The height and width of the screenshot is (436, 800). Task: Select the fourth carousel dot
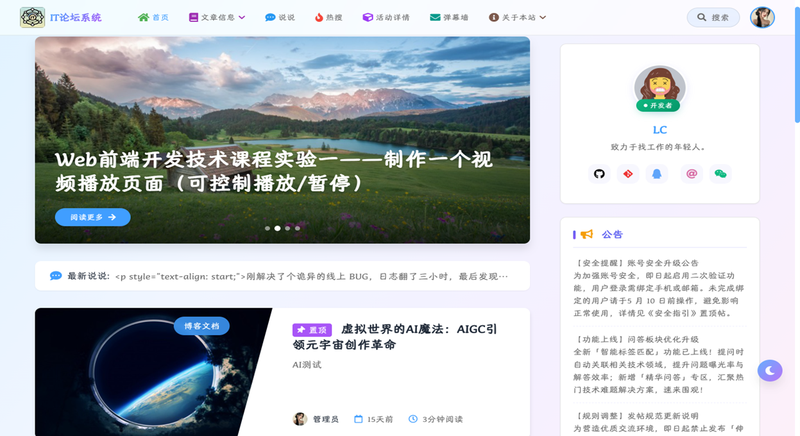(297, 228)
